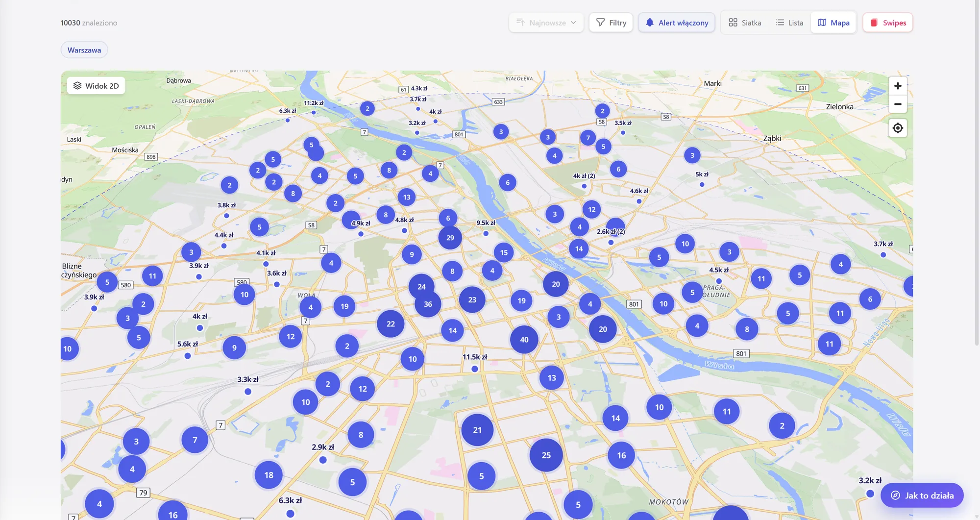Click the cluster marker showing 36

point(428,304)
